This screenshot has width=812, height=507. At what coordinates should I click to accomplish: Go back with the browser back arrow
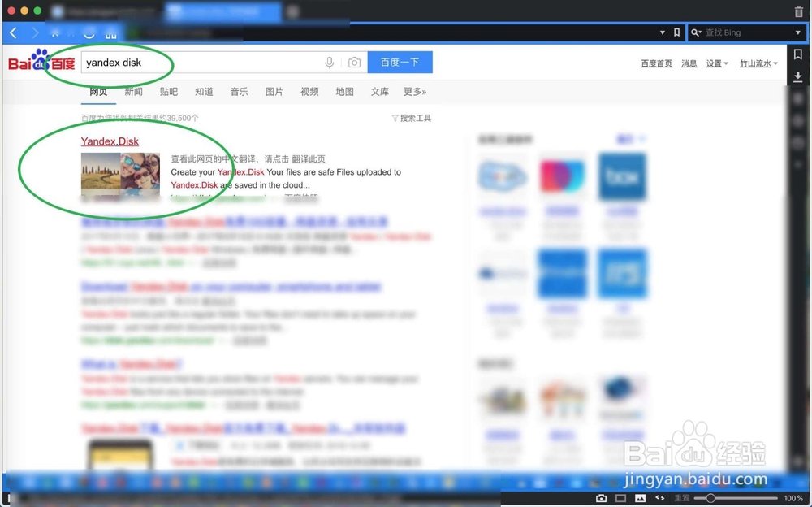pyautogui.click(x=14, y=33)
